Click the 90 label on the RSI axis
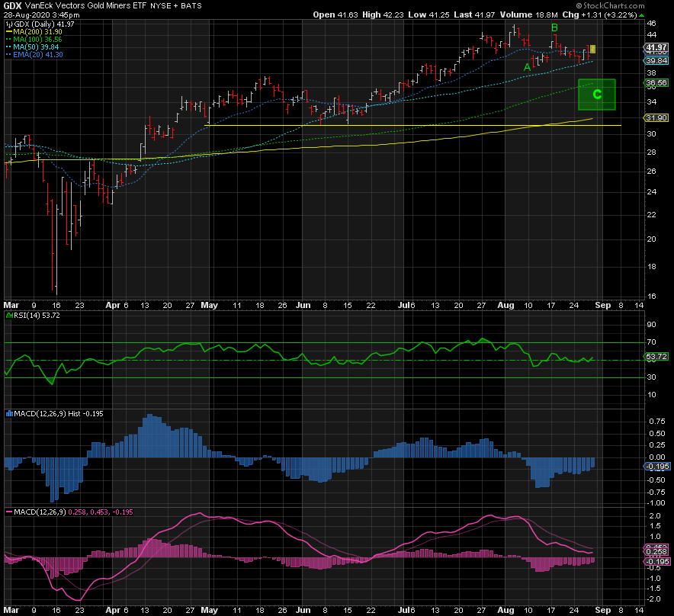This screenshot has height=616, width=674. point(652,325)
